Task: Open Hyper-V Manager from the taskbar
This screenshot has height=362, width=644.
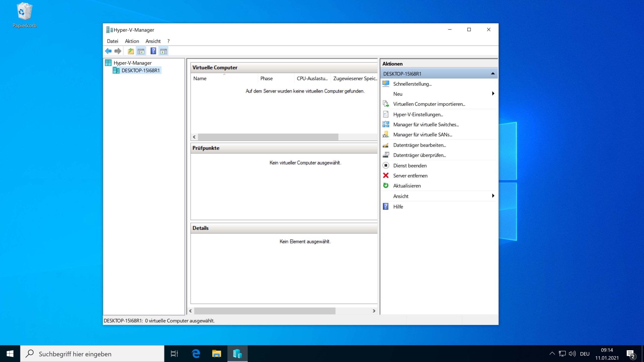Action: [237, 353]
